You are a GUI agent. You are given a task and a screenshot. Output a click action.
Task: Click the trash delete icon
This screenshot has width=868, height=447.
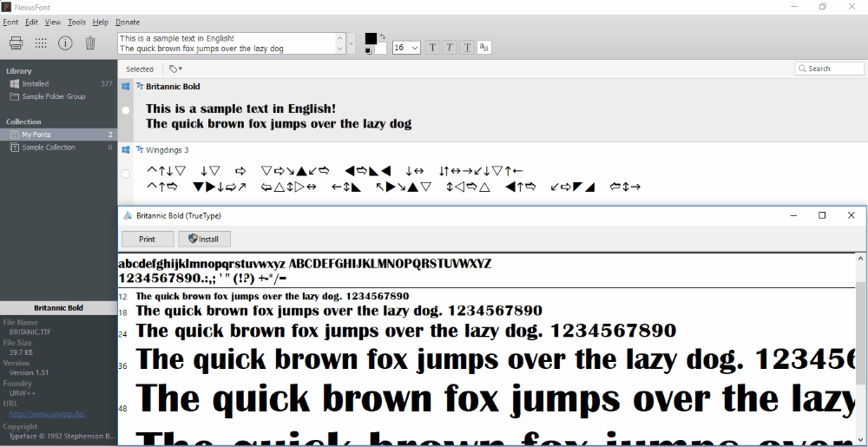[91, 43]
